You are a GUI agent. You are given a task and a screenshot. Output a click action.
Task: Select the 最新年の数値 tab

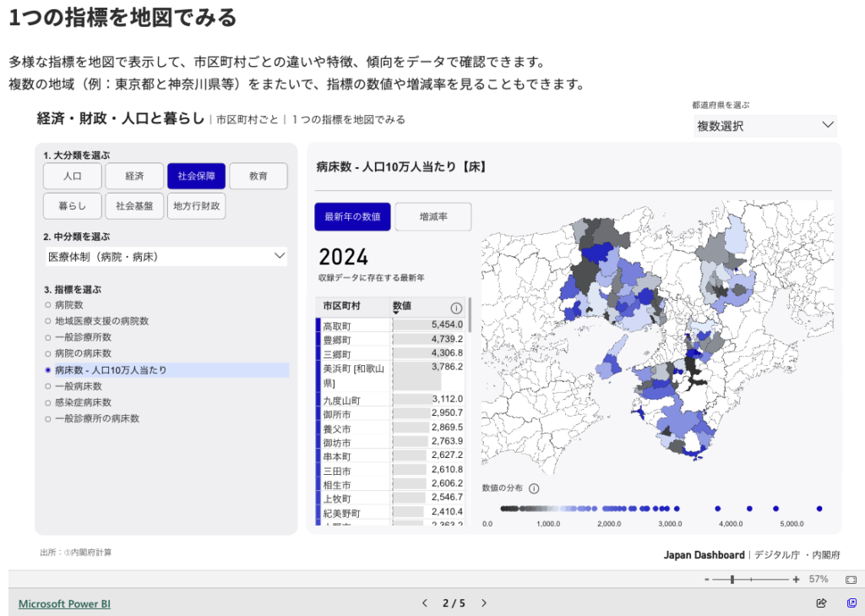[352, 217]
